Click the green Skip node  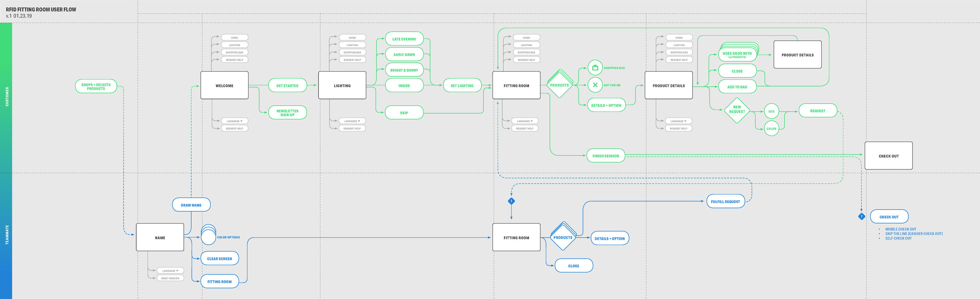[x=404, y=113]
